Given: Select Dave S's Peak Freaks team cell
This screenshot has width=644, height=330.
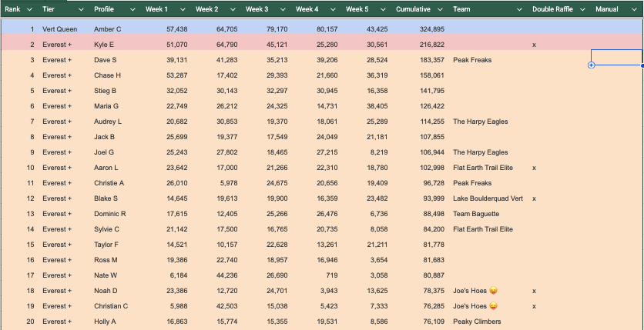Looking at the screenshot, I should pyautogui.click(x=472, y=60).
